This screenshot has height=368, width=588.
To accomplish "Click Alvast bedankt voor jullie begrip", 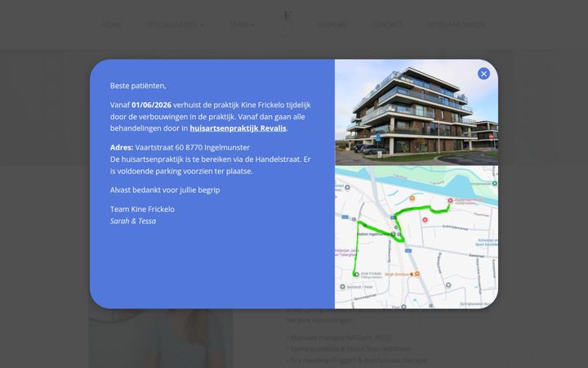I will [x=165, y=190].
